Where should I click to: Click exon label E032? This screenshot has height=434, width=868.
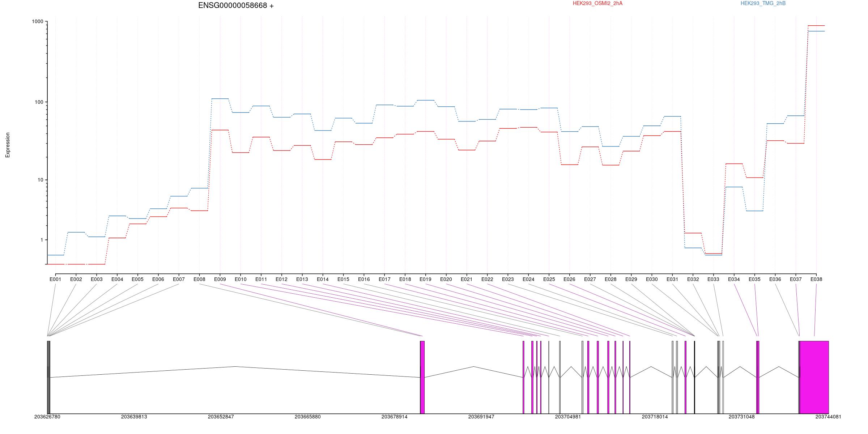(x=693, y=279)
